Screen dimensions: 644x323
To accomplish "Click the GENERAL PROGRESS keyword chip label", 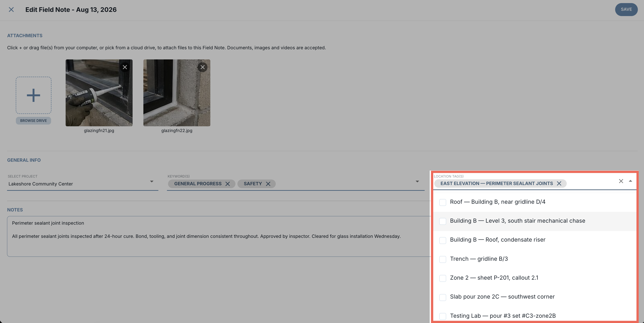I will tap(198, 184).
